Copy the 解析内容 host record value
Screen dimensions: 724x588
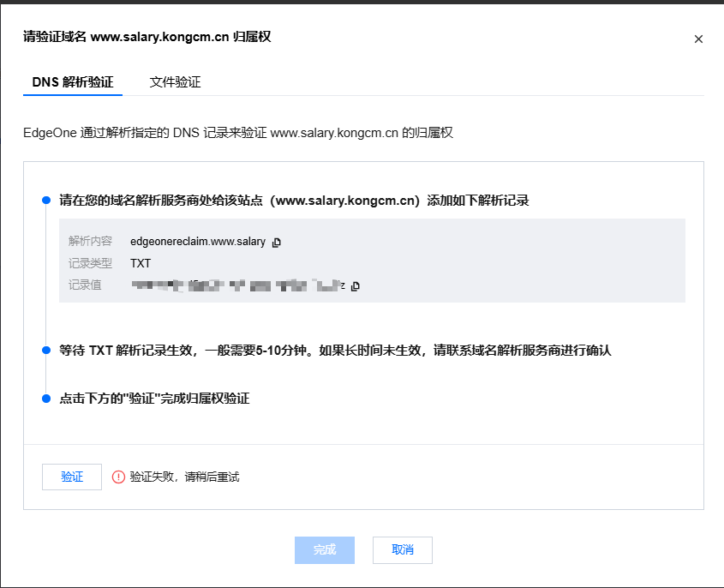click(x=277, y=243)
